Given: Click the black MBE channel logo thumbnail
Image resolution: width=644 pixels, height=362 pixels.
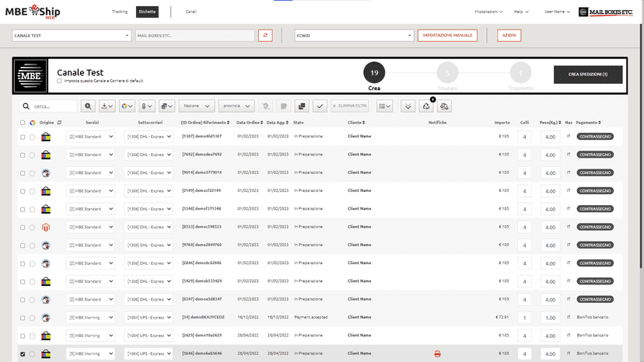Looking at the screenshot, I should 31,76.
